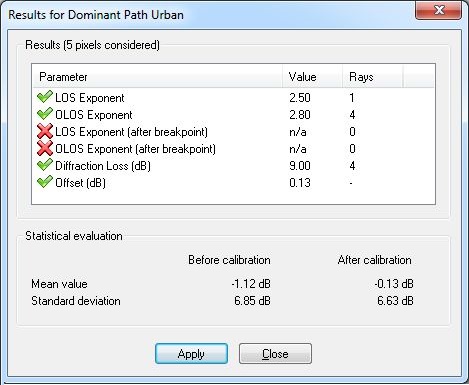The height and width of the screenshot is (385, 469).
Task: Click the Before calibration heading
Action: tap(229, 260)
